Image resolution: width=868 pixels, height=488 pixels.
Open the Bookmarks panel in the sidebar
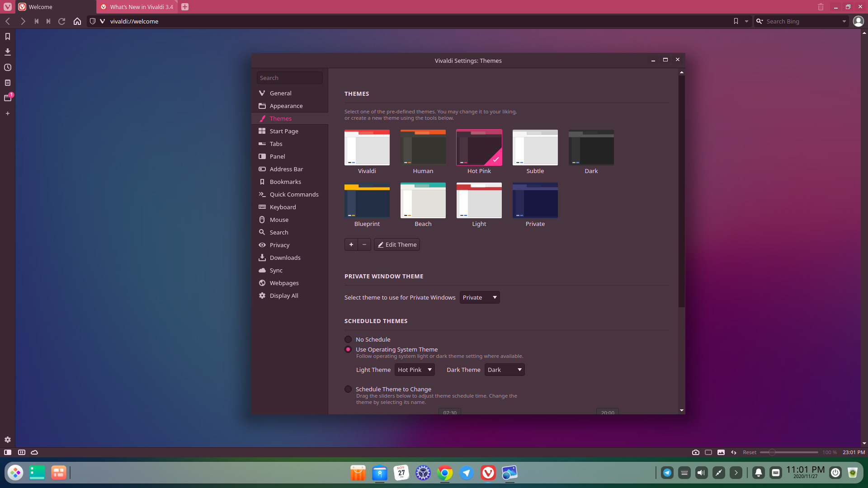pyautogui.click(x=7, y=37)
